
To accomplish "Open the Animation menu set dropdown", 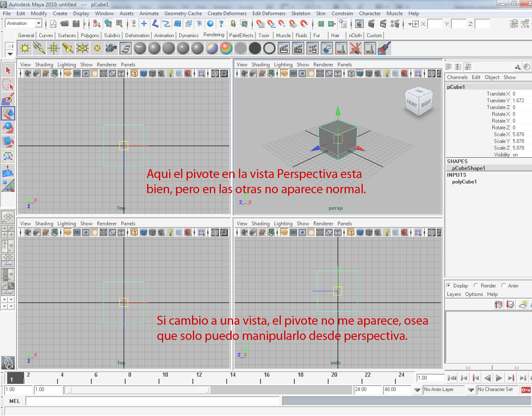I will pos(38,23).
